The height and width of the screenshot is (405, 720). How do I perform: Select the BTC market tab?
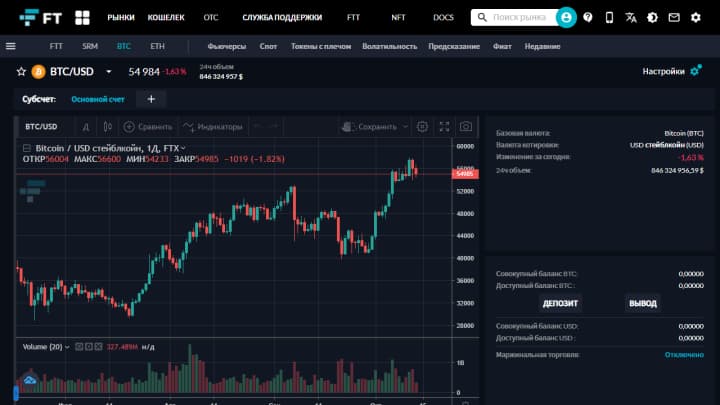click(124, 46)
